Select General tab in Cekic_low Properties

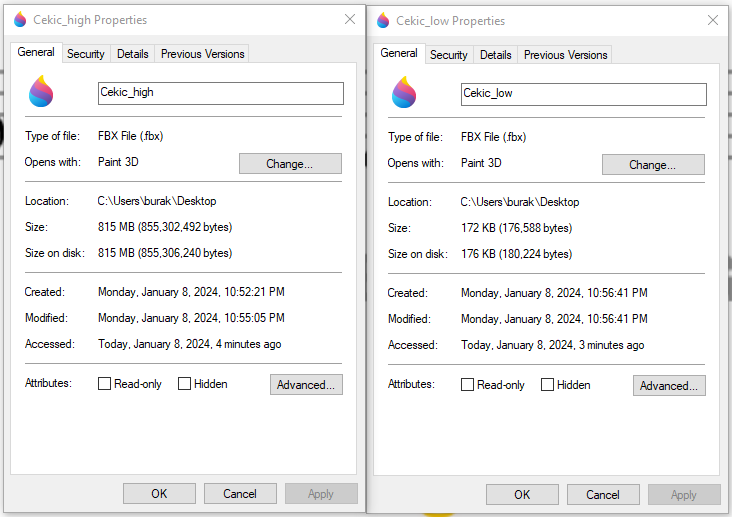click(x=399, y=53)
